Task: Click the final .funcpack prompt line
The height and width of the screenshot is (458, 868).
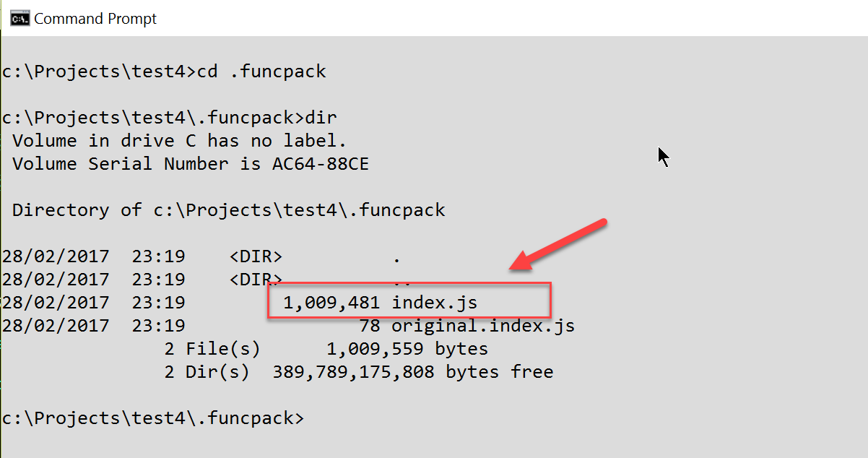Action: (153, 418)
